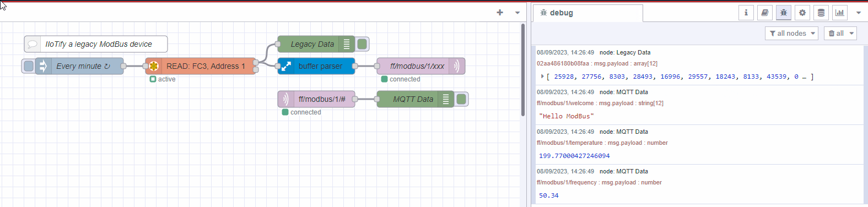Image resolution: width=868 pixels, height=207 pixels.
Task: Click the 50.34 frequency value
Action: pyautogui.click(x=548, y=195)
